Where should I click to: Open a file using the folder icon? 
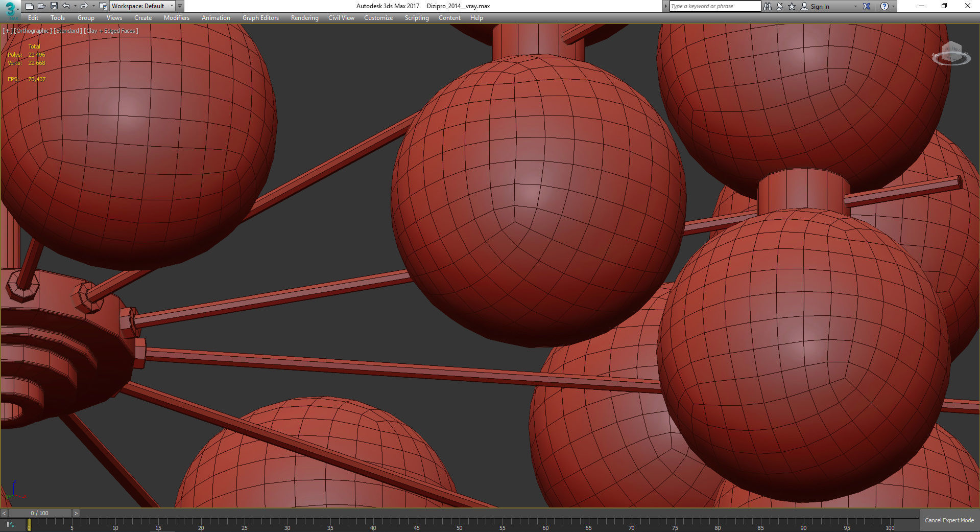pyautogui.click(x=42, y=6)
